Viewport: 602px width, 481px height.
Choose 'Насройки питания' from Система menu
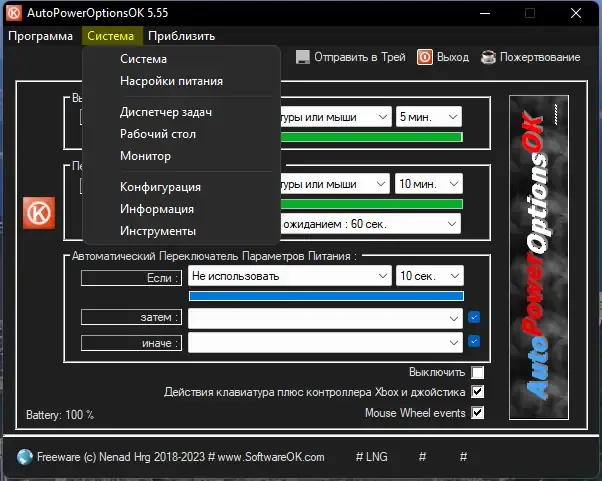click(x=171, y=81)
